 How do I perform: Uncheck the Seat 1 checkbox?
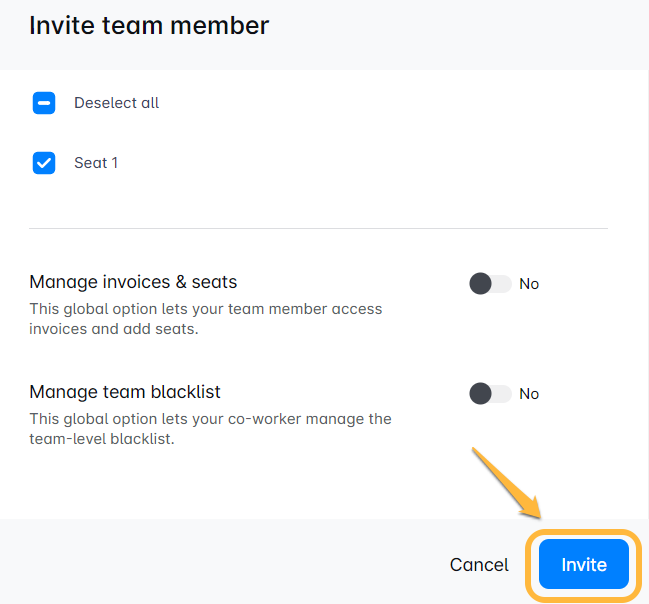44,163
